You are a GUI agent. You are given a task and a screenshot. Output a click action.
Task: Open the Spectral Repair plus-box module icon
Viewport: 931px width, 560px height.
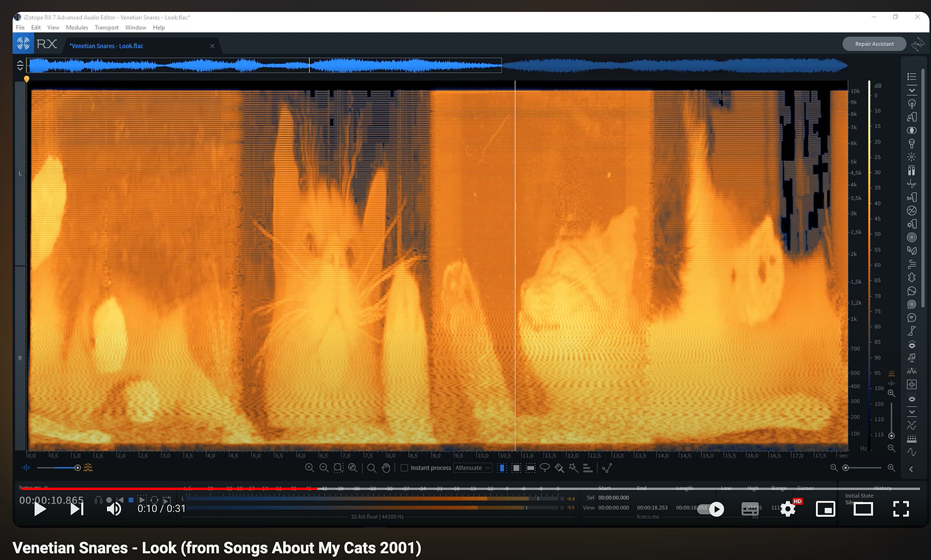pyautogui.click(x=912, y=384)
